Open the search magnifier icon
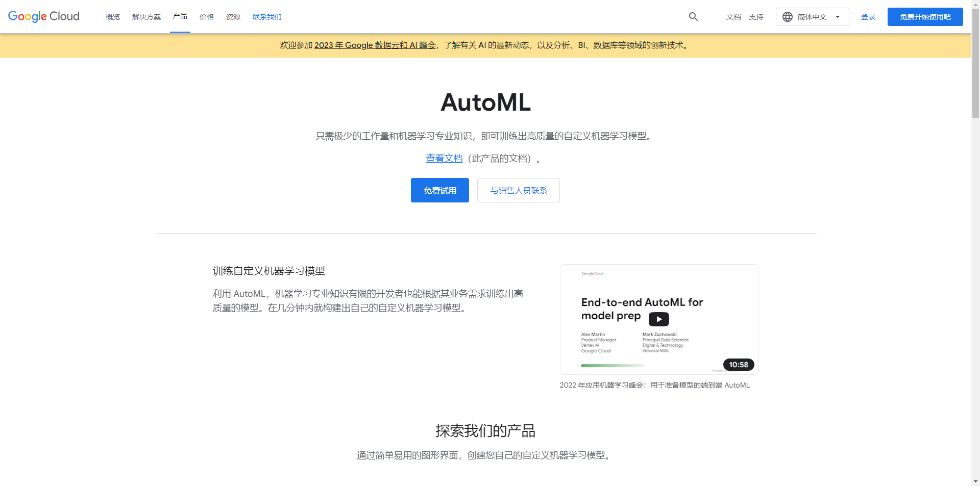This screenshot has width=980, height=486. pos(693,17)
